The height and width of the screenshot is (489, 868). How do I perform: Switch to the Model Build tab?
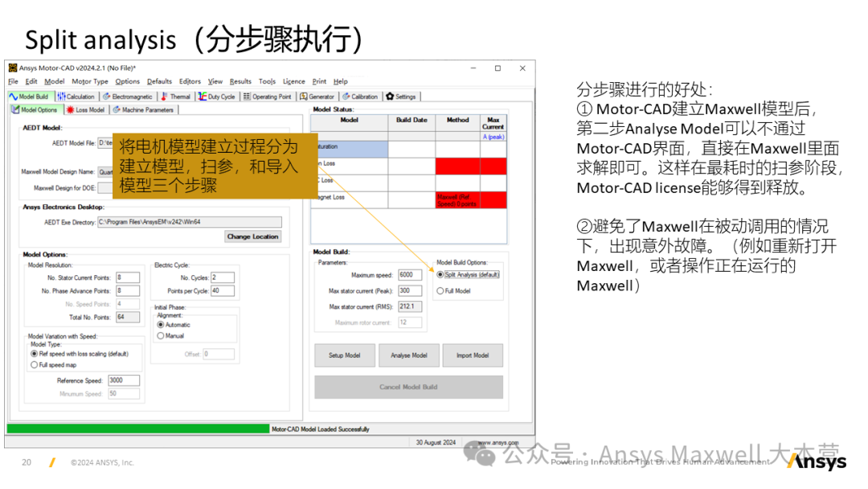coord(30,97)
